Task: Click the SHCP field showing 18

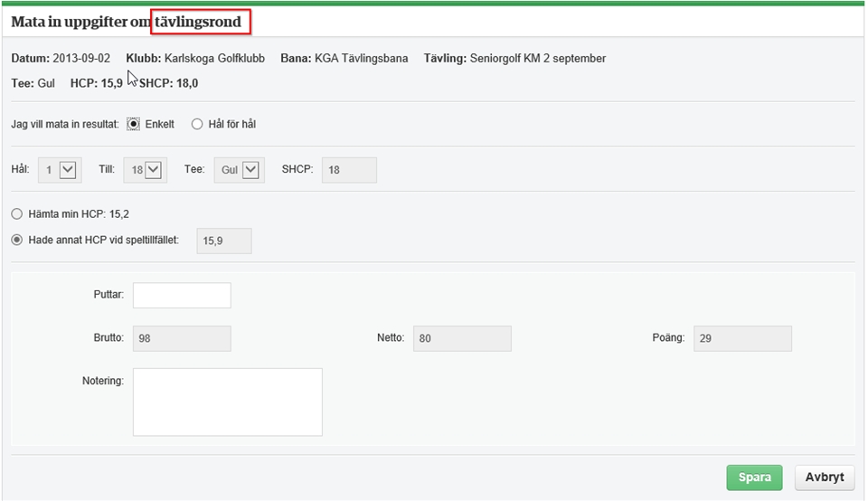Action: [349, 170]
